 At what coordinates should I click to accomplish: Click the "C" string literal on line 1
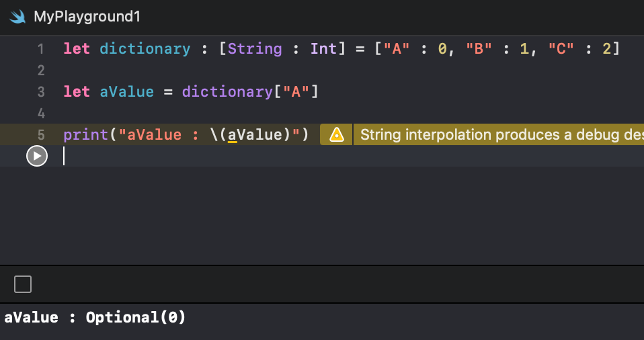click(x=561, y=49)
